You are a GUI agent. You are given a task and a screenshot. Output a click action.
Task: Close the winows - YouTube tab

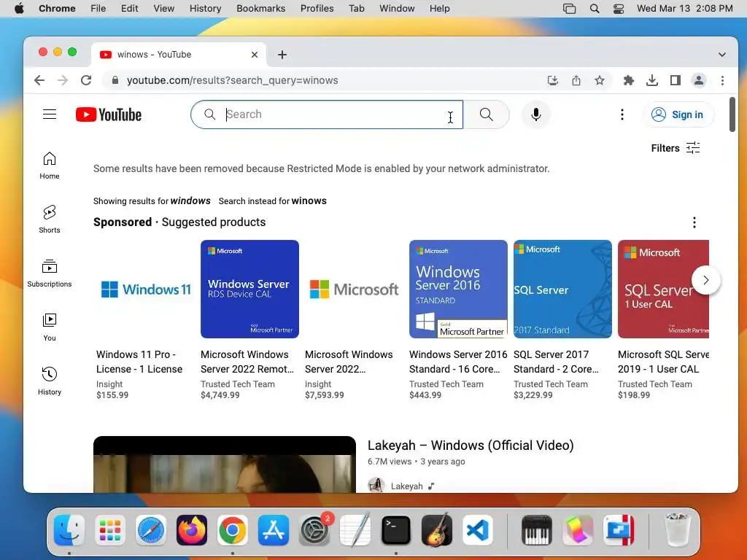(x=255, y=55)
